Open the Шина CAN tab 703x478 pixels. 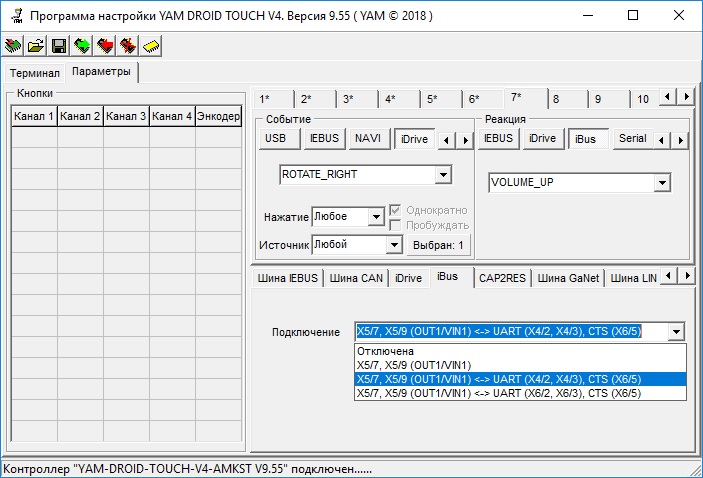tap(356, 278)
